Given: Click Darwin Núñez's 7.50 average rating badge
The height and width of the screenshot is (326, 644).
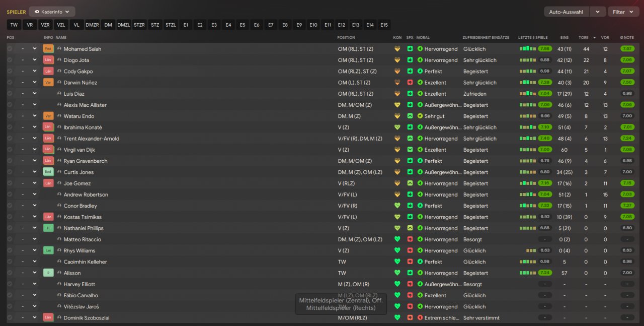Looking at the screenshot, I should pyautogui.click(x=627, y=83).
